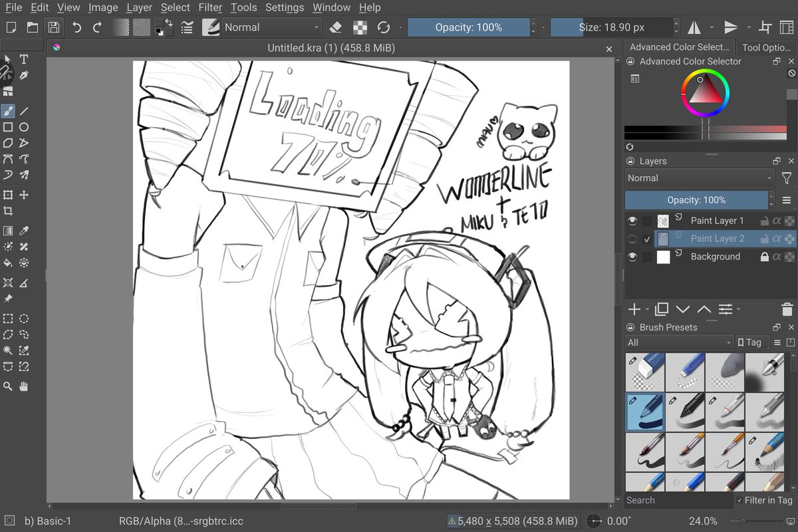This screenshot has height=532, width=798.
Task: Open a file with folder icon
Action: click(32, 27)
